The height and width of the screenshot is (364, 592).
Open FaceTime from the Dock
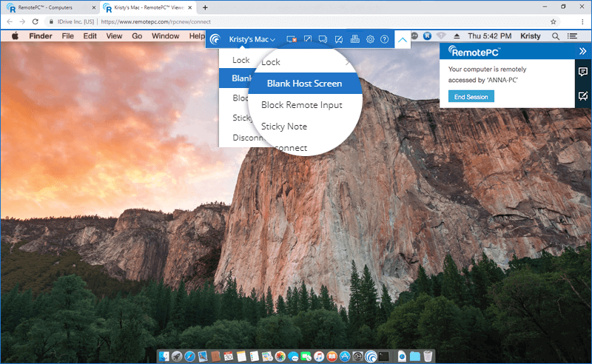coord(306,356)
